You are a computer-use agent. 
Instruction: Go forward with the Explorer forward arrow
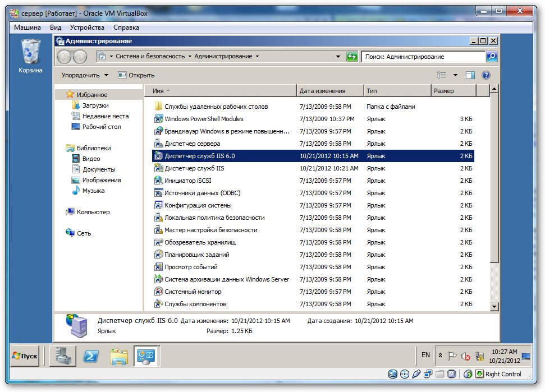(x=80, y=57)
